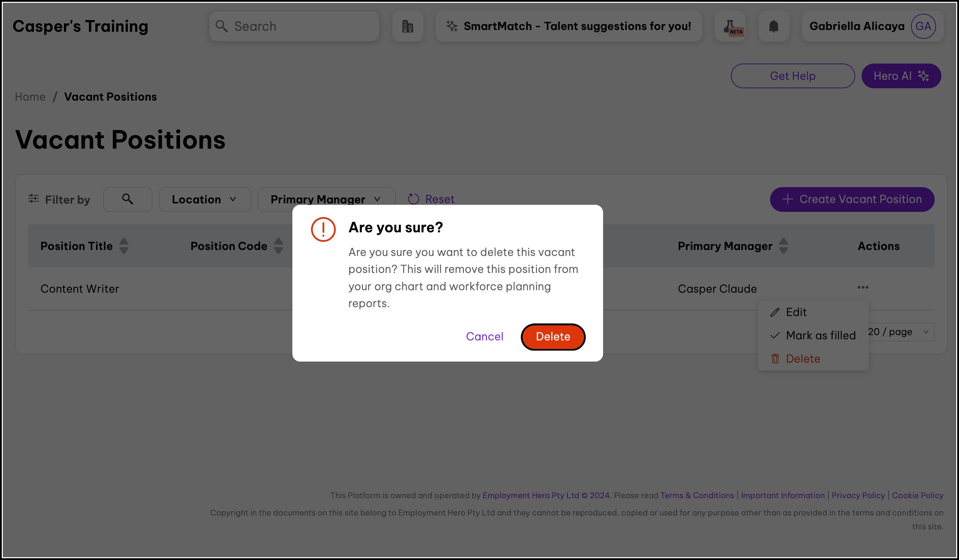Click the filter search magnifier icon
The image size is (959, 560).
tap(127, 199)
